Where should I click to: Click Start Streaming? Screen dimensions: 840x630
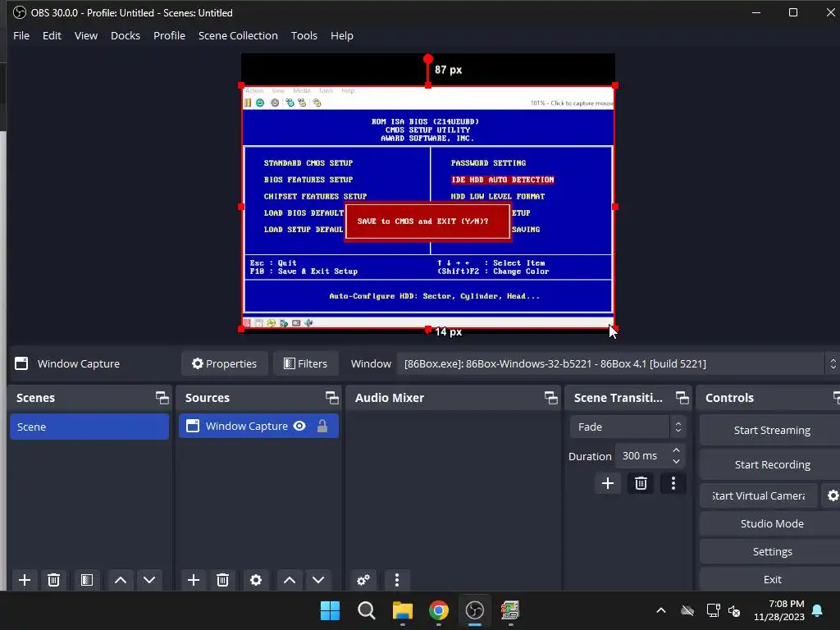pos(771,430)
